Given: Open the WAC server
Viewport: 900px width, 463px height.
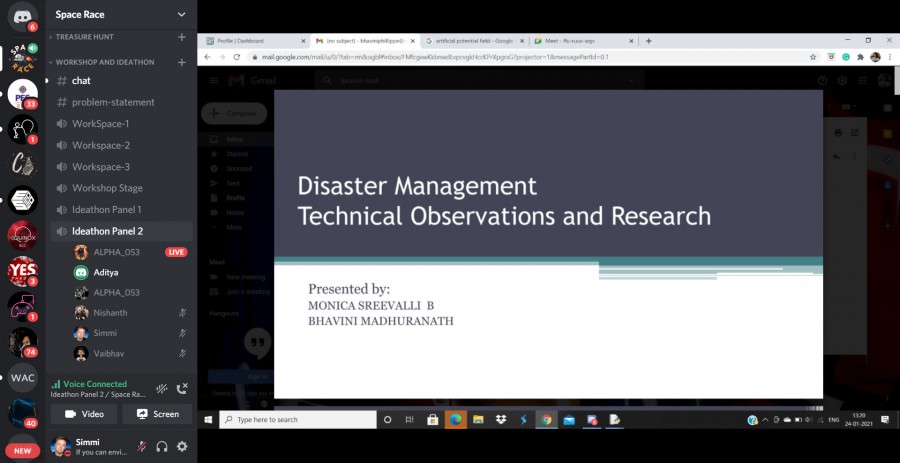Looking at the screenshot, I should pos(22,378).
